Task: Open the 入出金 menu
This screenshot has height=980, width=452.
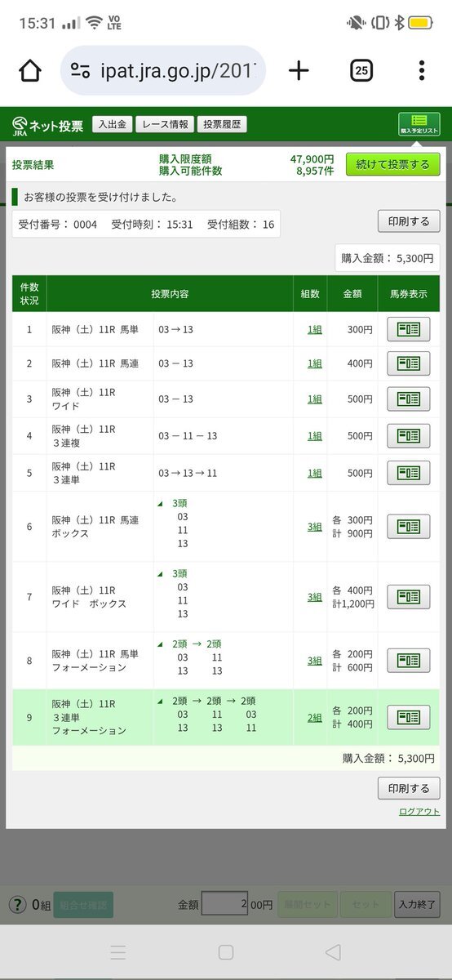Action: [112, 124]
